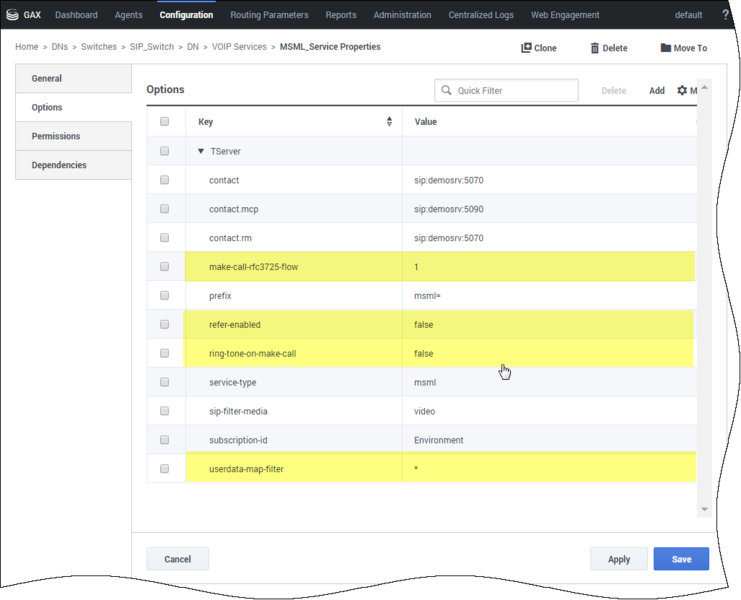Open the Administration menu
Screen dimensions: 741x600
pyautogui.click(x=402, y=15)
